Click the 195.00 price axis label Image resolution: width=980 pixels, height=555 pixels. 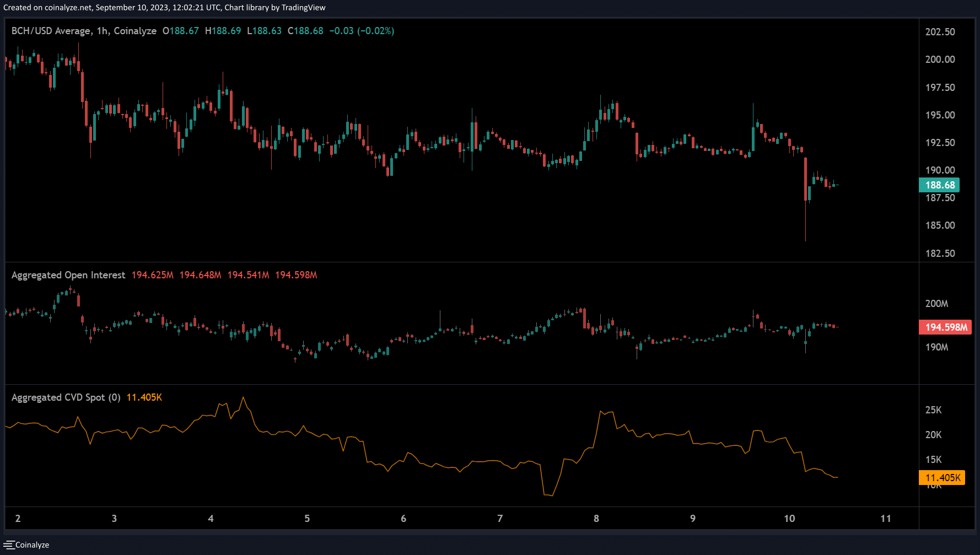pos(940,115)
